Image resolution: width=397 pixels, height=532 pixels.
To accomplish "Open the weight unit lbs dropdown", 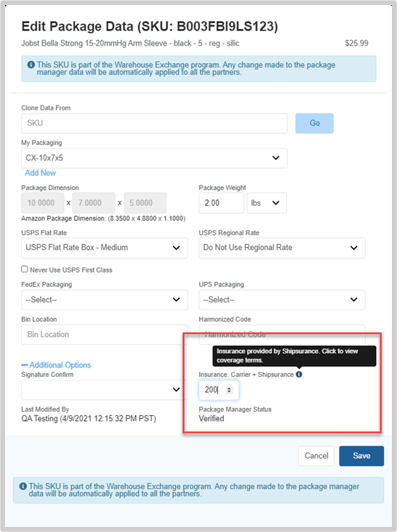I will click(x=267, y=203).
